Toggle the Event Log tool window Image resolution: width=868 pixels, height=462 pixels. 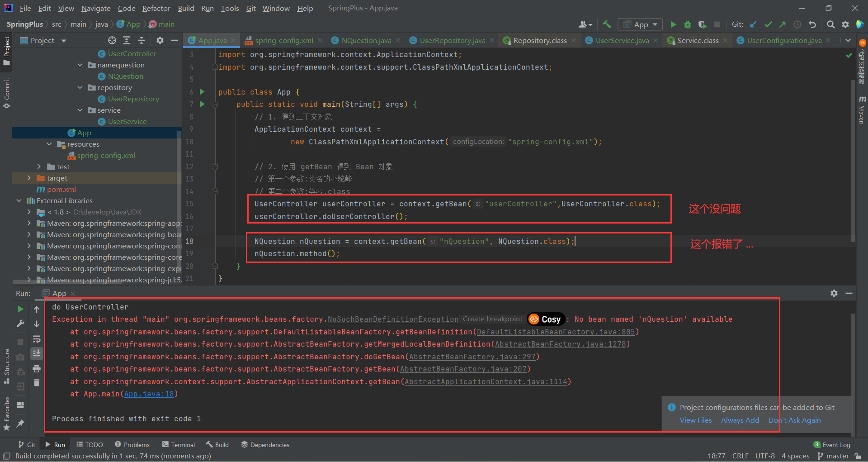(832, 445)
